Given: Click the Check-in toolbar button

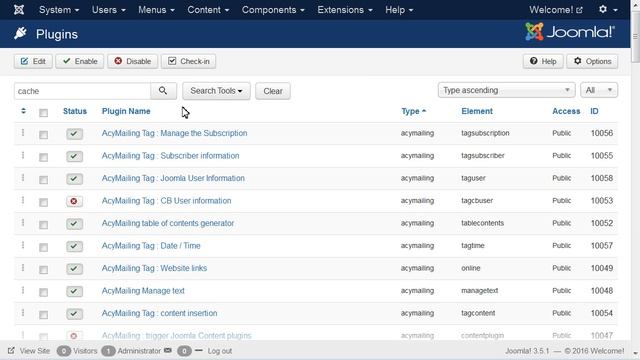Looking at the screenshot, I should [x=189, y=61].
